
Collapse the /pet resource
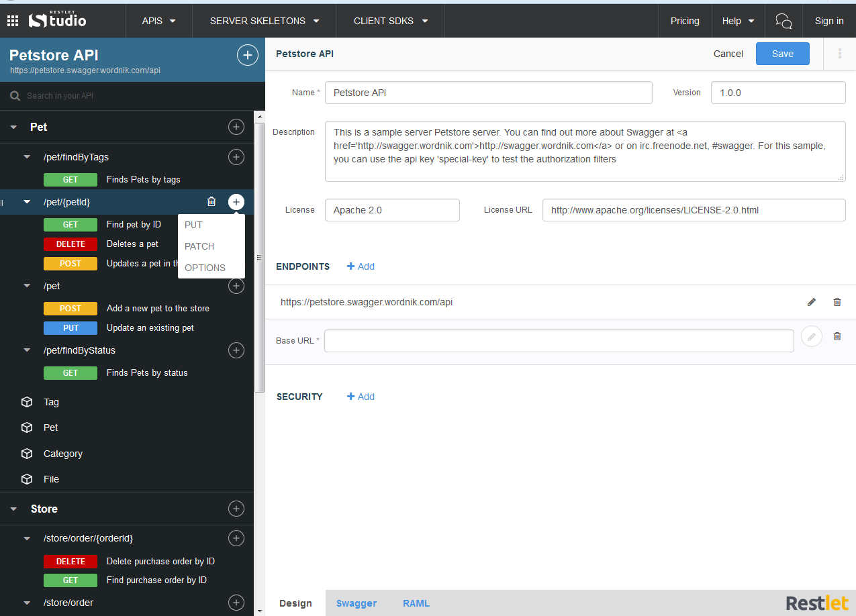pos(27,286)
